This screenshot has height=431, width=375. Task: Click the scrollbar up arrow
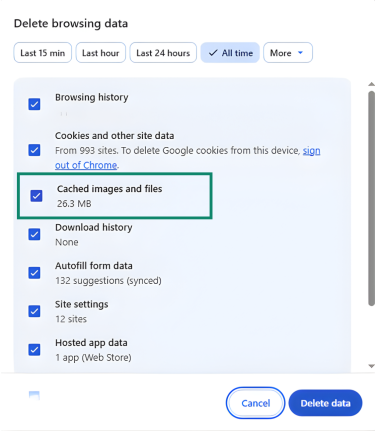pos(371,84)
